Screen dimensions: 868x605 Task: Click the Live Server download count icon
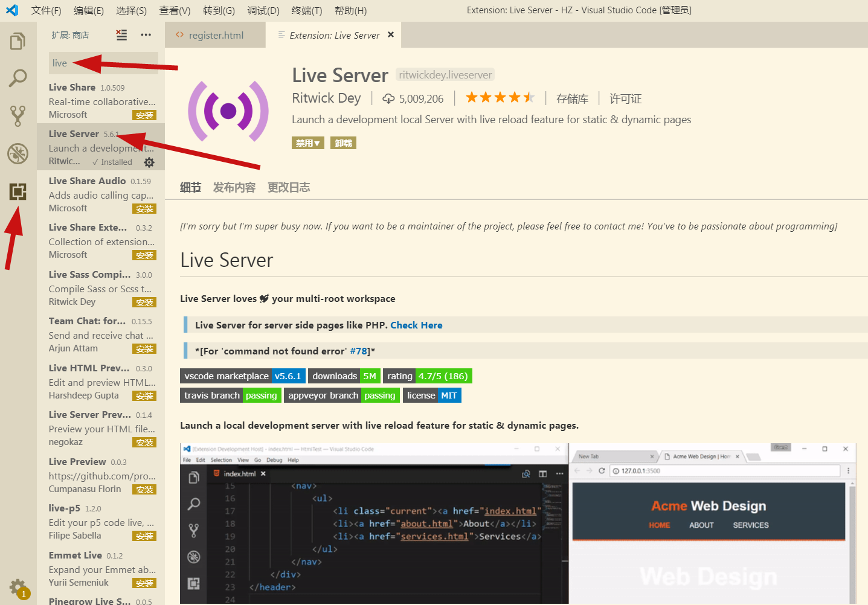(388, 98)
